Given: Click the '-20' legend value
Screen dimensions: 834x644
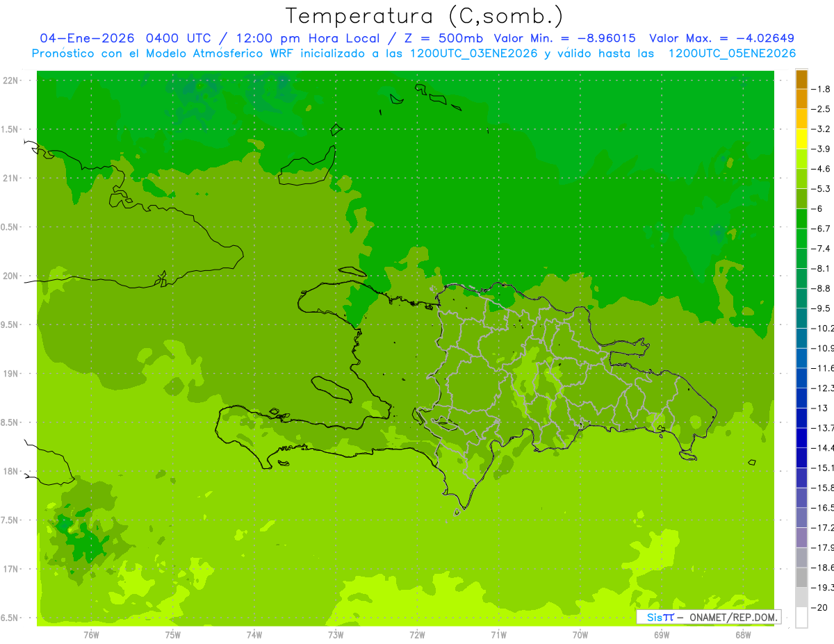Looking at the screenshot, I should click(819, 608).
